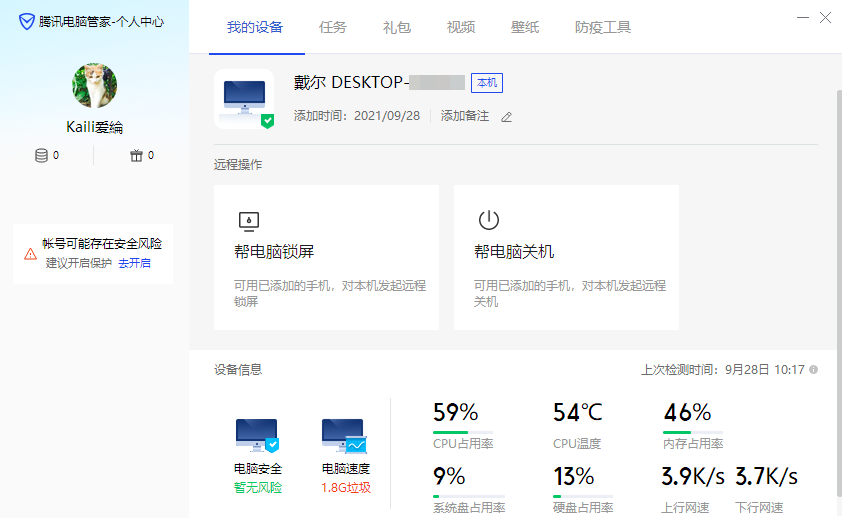Click the vertical scrollbar on the right
Viewport: 842px width, 518px height.
[839, 293]
